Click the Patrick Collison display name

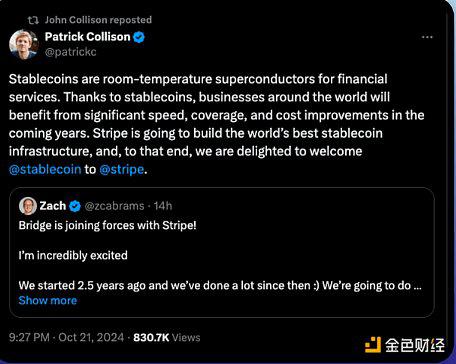tap(87, 37)
